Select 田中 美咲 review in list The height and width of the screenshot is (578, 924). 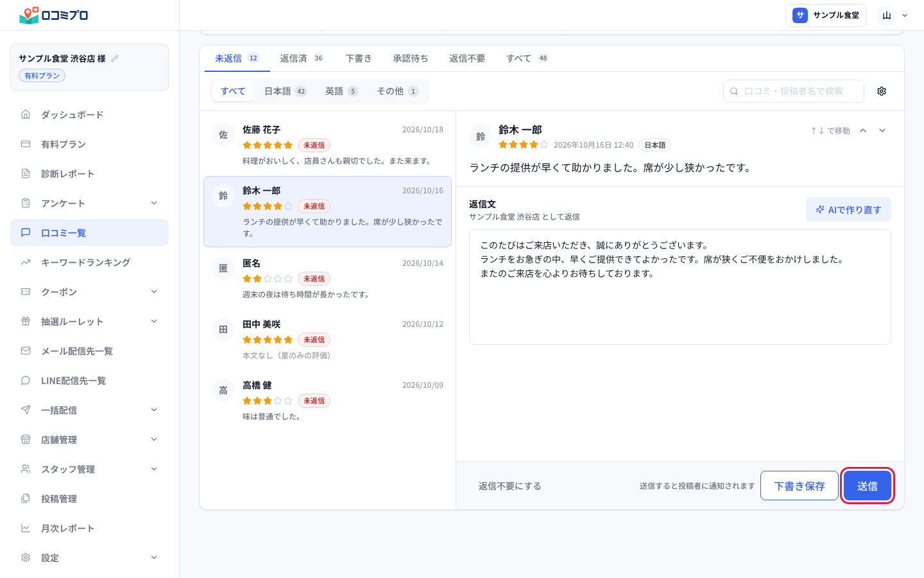(x=327, y=339)
